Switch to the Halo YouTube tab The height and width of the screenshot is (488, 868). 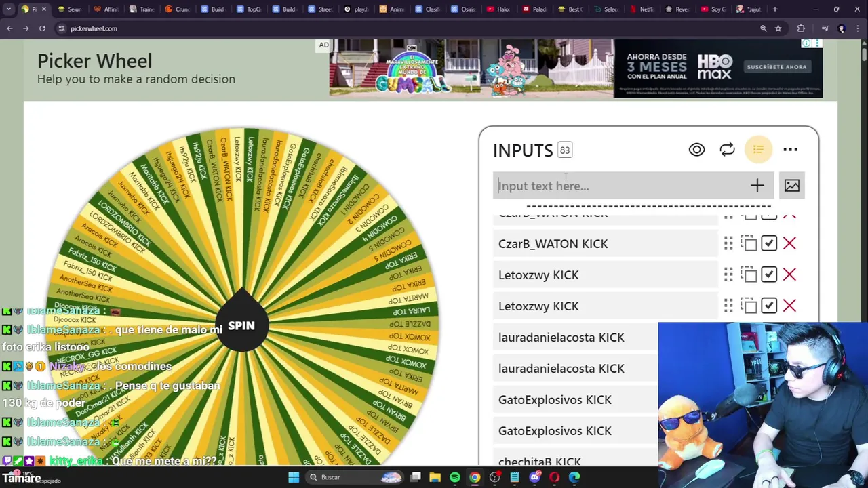pyautogui.click(x=500, y=9)
